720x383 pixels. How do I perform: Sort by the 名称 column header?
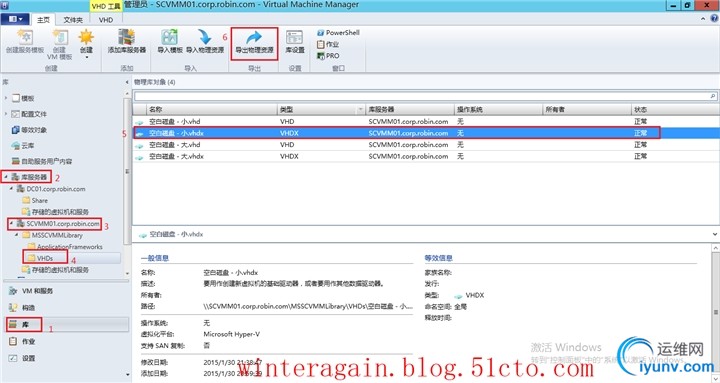click(x=212, y=109)
